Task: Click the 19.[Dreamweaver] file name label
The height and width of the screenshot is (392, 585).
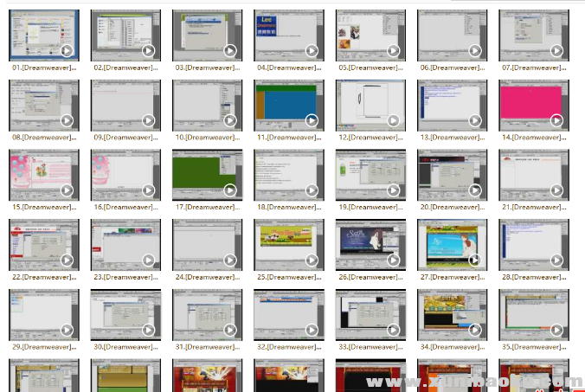Action: click(370, 207)
